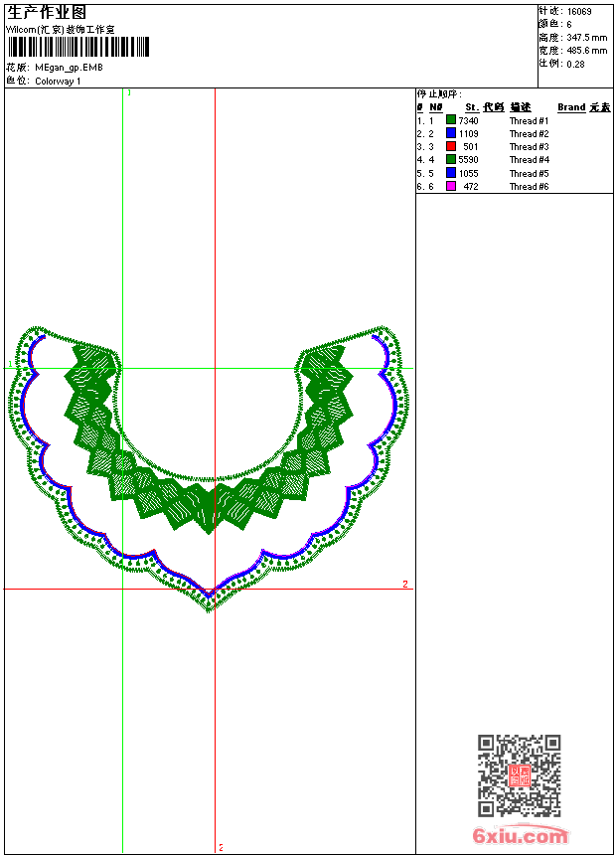Select the Thread #3 description text

530,147
